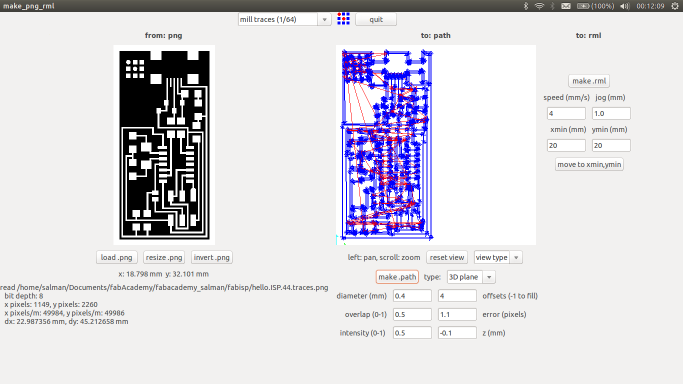Click the x pixels: 1149 line

[51, 304]
